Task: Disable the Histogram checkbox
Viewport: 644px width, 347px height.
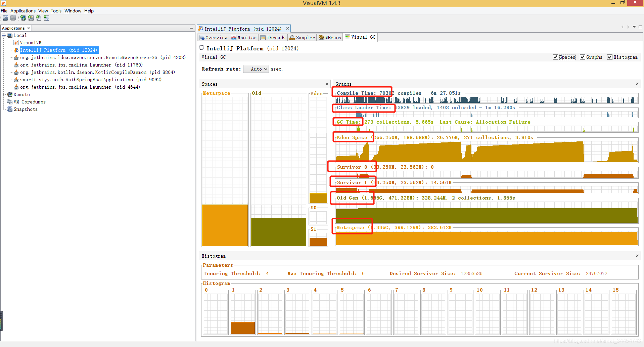Action: pyautogui.click(x=610, y=57)
